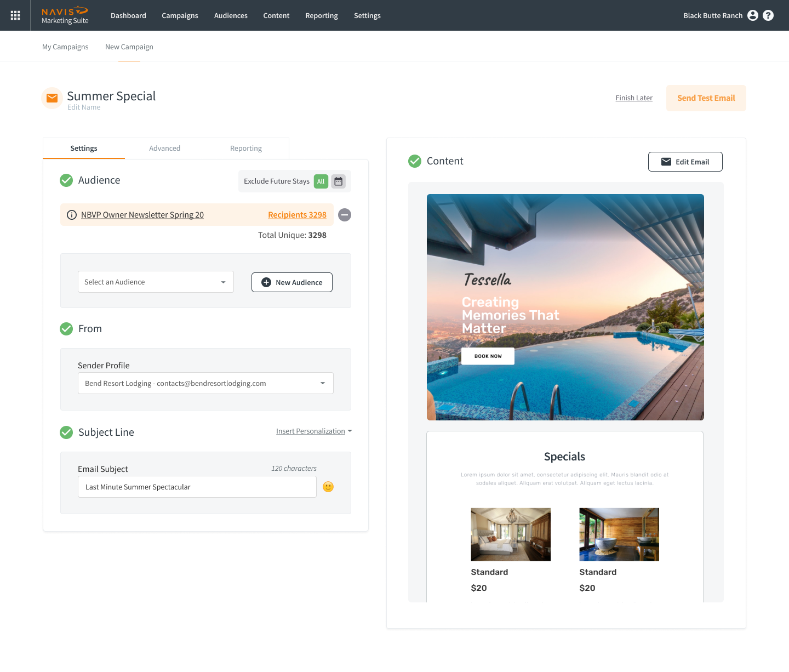The height and width of the screenshot is (672, 789).
Task: Click the calendar icon for future stays
Action: click(339, 181)
